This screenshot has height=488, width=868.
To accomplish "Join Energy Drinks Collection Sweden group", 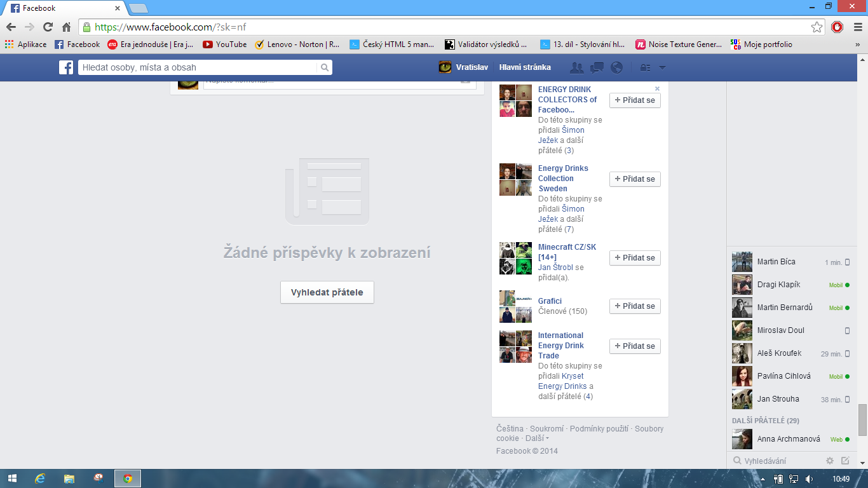I will click(x=635, y=179).
